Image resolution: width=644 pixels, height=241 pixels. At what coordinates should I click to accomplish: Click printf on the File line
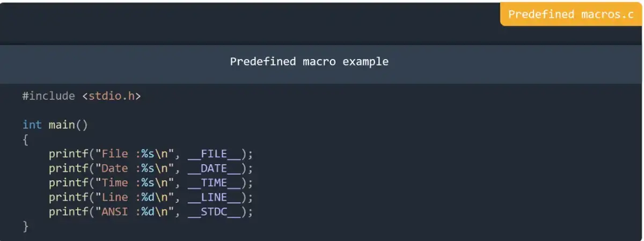68,154
